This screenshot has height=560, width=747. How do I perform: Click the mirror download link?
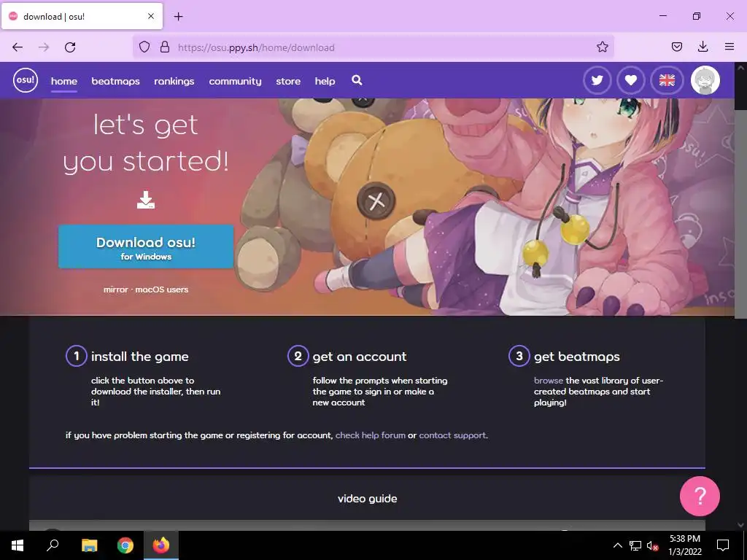[x=116, y=289]
